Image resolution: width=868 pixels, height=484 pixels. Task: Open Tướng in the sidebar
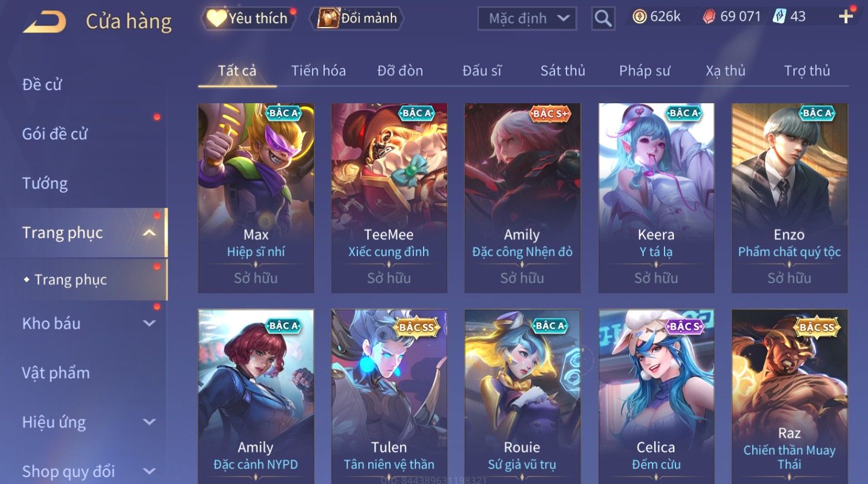pos(45,183)
